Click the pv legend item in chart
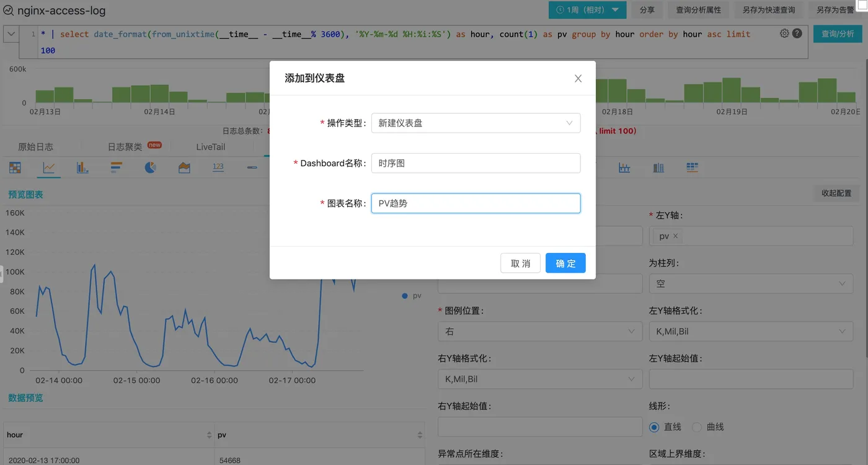868x465 pixels. pyautogui.click(x=412, y=296)
